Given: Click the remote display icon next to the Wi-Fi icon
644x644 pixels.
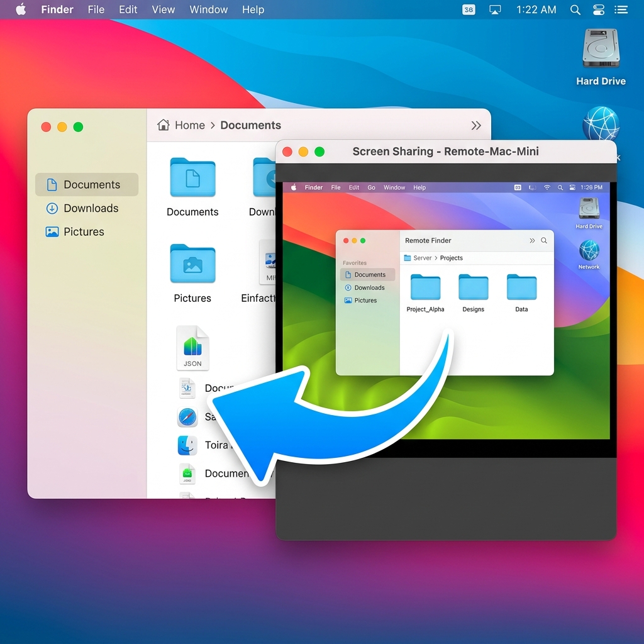Looking at the screenshot, I should pyautogui.click(x=532, y=187).
